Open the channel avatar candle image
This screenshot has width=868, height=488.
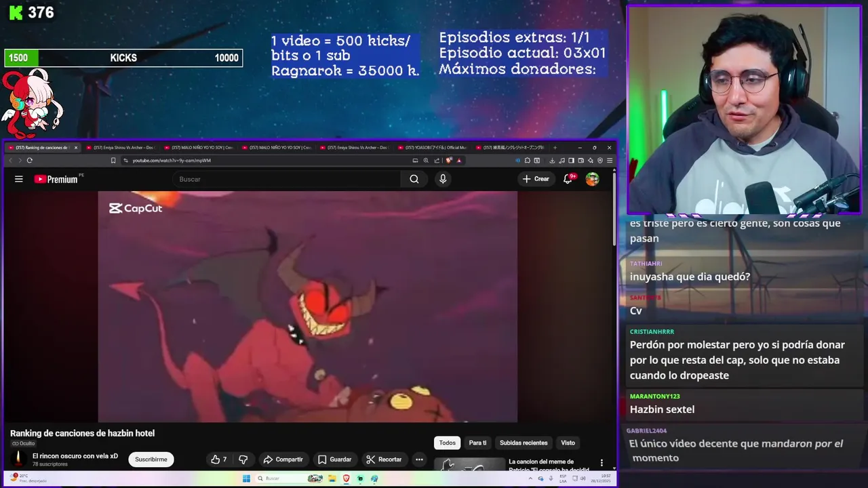coord(19,460)
